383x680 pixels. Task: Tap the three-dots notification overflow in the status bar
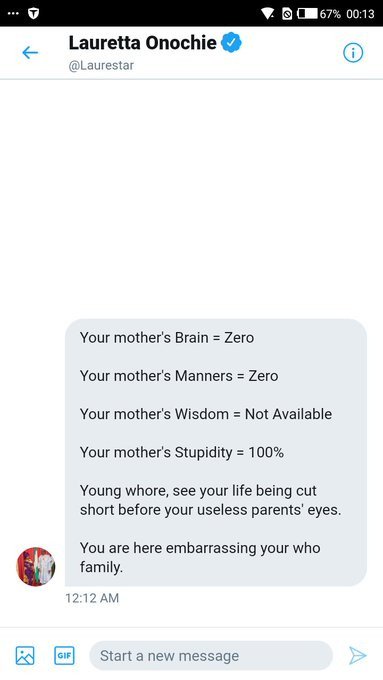coord(13,13)
